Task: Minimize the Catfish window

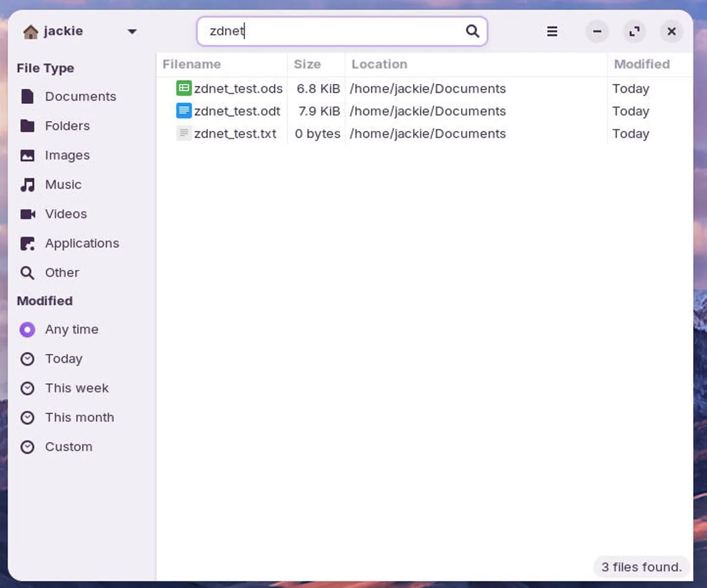Action: (597, 31)
